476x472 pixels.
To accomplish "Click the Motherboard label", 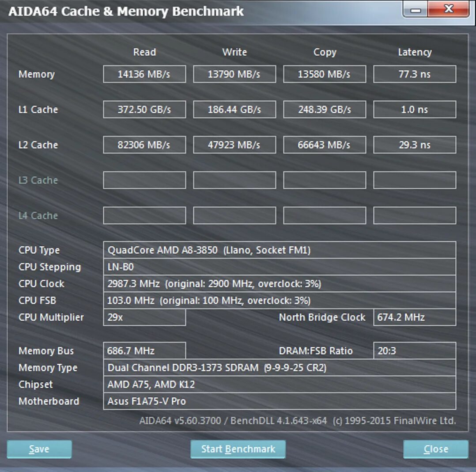I will 49,401.
